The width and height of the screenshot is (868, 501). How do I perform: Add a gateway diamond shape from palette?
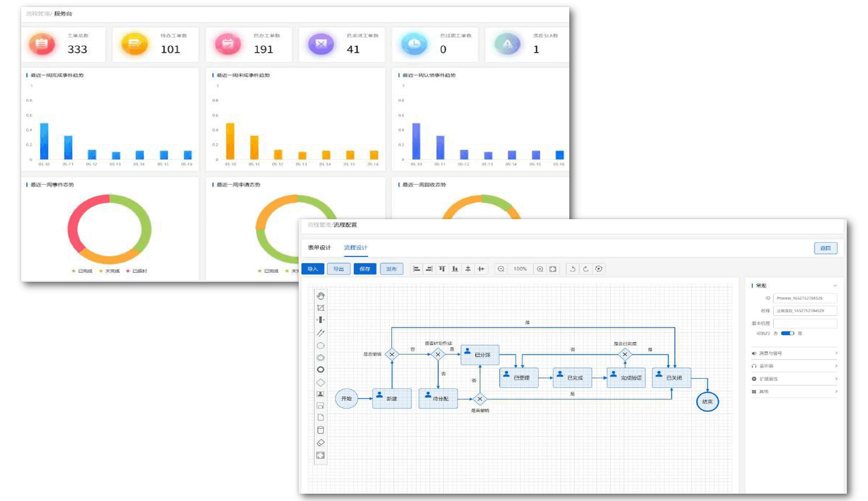coord(320,382)
